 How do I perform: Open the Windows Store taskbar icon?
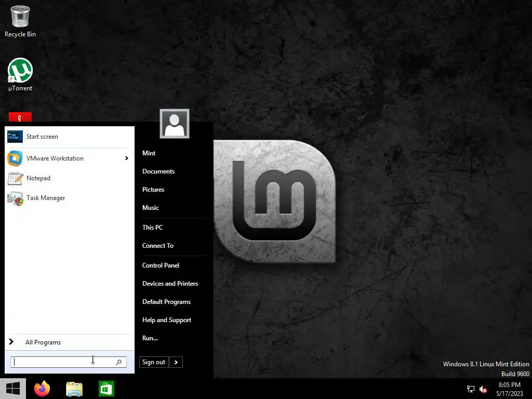tap(106, 389)
